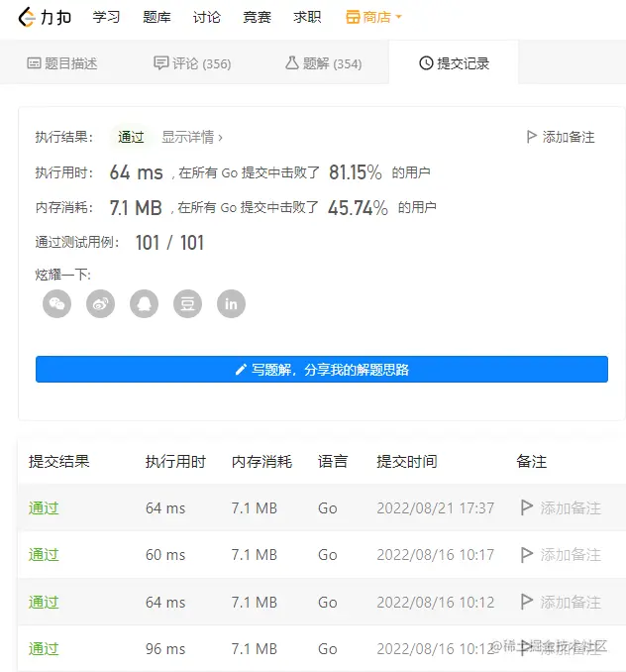
Task: Click 写题解,分享我的解题思路 button
Action: pyautogui.click(x=322, y=369)
